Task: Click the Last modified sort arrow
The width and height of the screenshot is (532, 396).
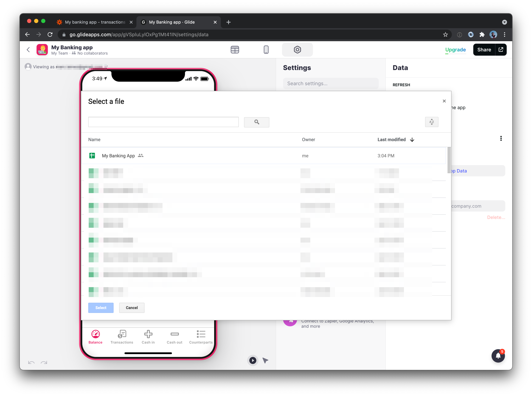Action: pos(412,140)
